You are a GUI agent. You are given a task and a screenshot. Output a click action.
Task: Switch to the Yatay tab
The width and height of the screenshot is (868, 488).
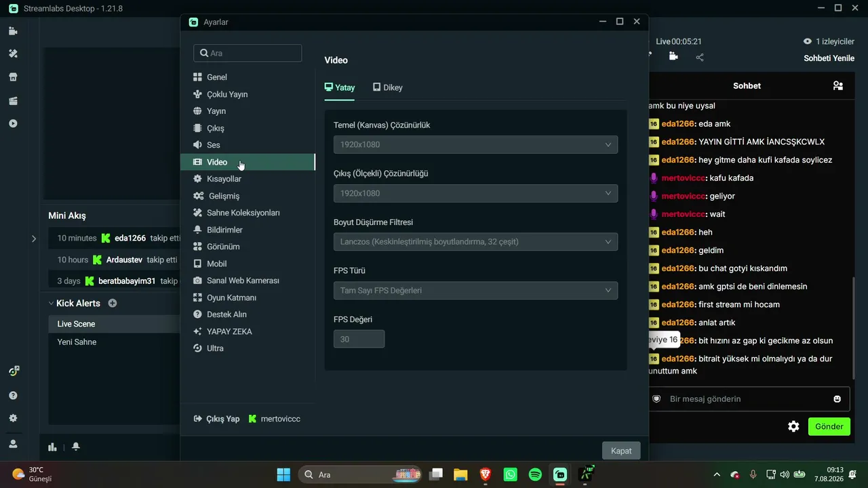click(340, 87)
